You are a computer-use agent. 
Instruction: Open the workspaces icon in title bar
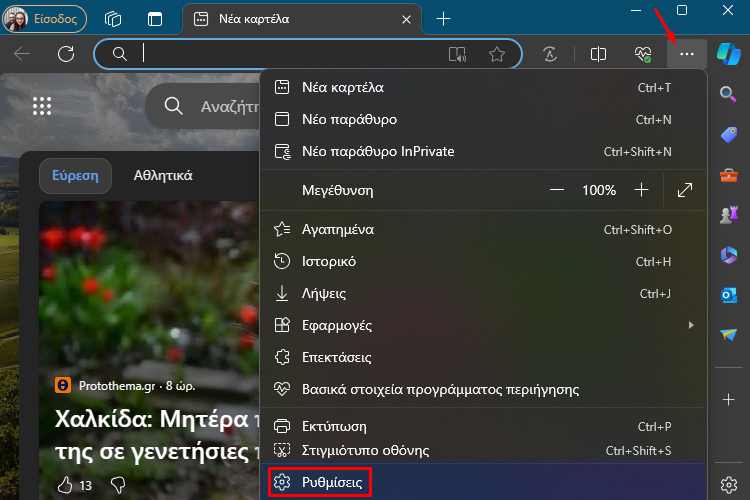pos(113,19)
